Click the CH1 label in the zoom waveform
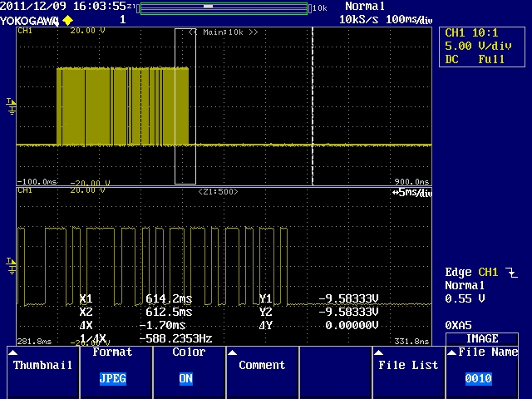The image size is (532, 399). (25, 190)
